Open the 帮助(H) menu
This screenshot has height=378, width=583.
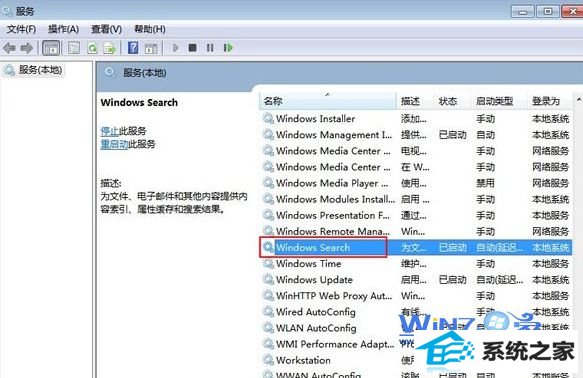pyautogui.click(x=150, y=29)
